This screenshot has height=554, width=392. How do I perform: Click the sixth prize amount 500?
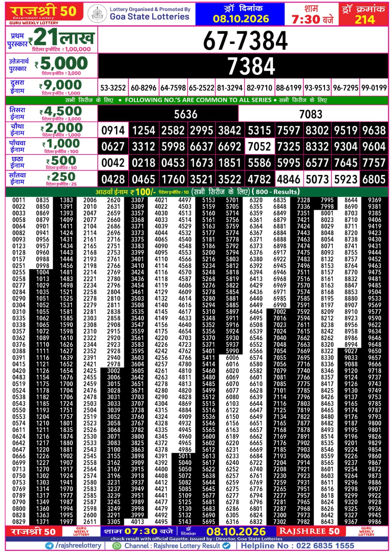(61, 160)
